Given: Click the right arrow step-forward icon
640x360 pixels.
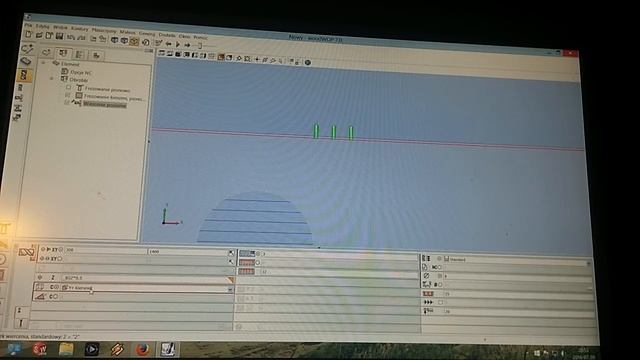Looking at the screenshot, I should [187, 44].
